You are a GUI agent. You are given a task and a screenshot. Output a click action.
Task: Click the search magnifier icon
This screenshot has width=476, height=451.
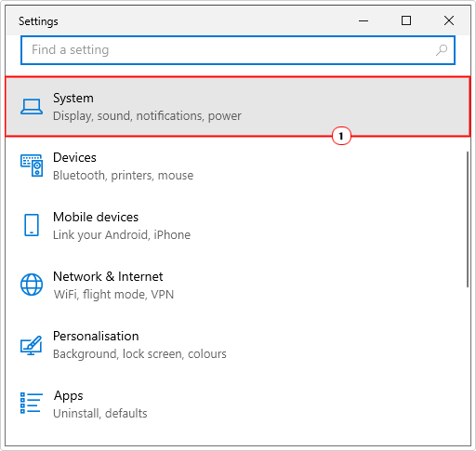442,50
